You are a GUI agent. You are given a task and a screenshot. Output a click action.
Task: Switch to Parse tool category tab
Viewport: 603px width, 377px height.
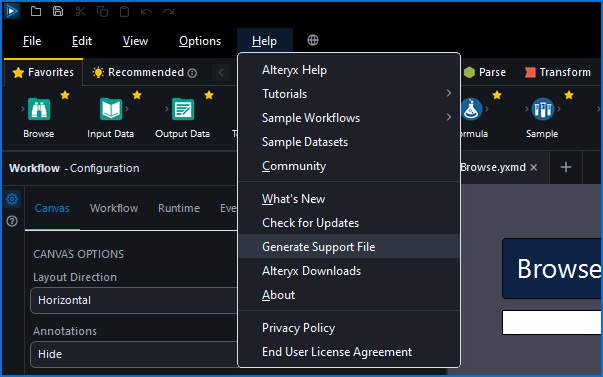coord(485,72)
